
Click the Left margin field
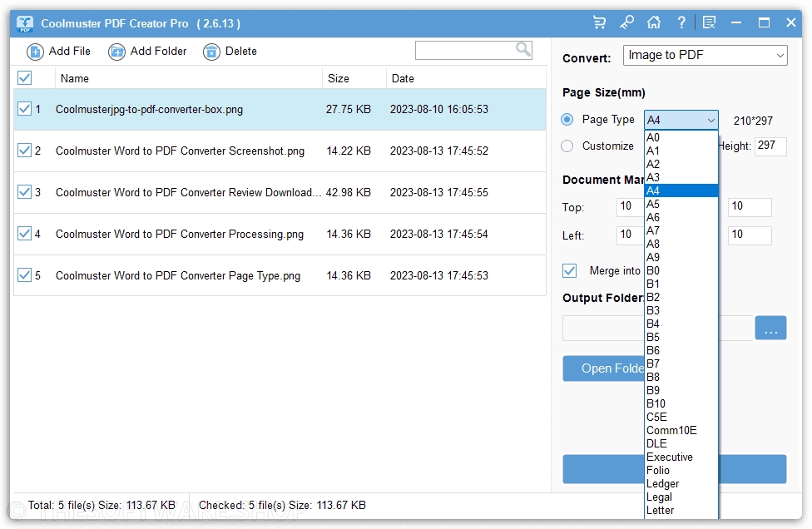(x=631, y=235)
